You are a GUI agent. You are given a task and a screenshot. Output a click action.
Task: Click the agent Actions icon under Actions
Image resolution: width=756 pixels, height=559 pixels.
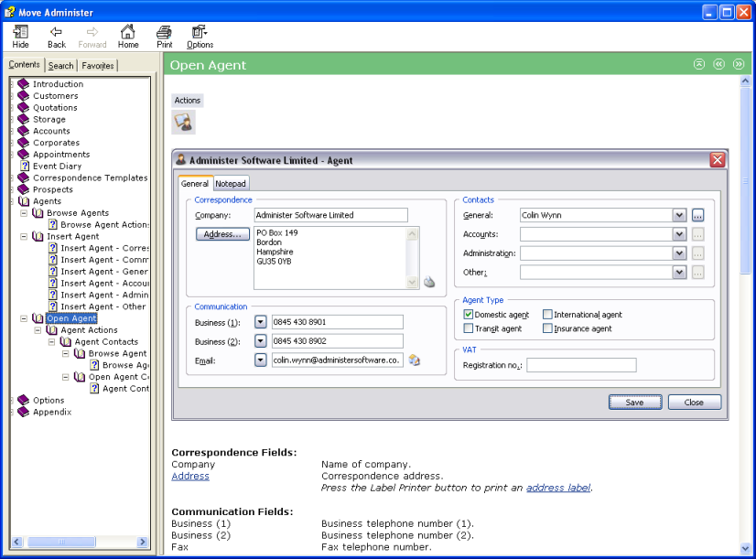[x=184, y=123]
